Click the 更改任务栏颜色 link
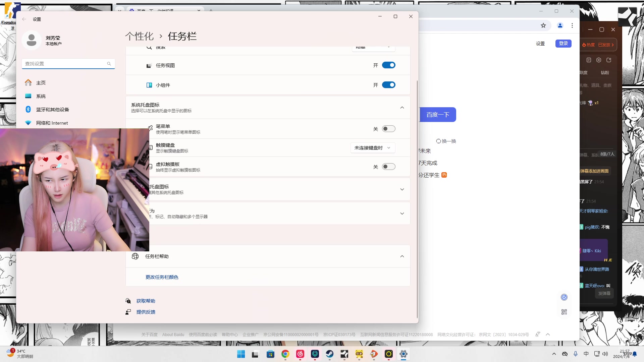644x362 pixels. click(162, 277)
